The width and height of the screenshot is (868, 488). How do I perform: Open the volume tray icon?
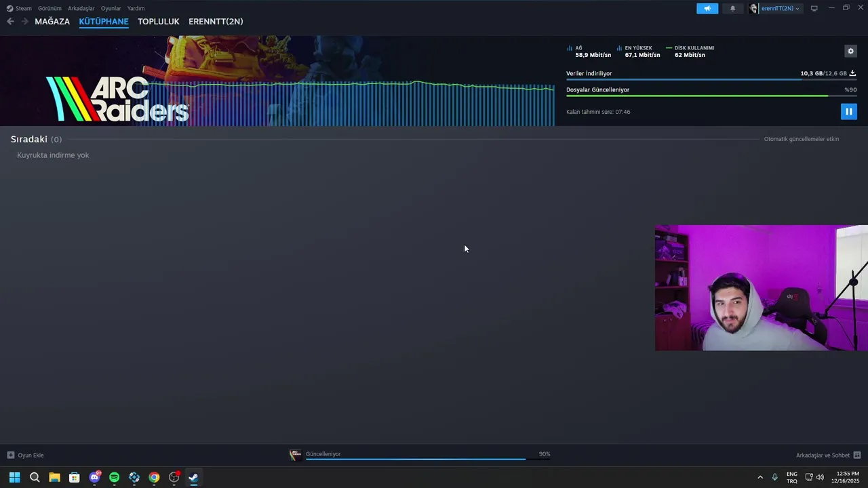point(821,477)
